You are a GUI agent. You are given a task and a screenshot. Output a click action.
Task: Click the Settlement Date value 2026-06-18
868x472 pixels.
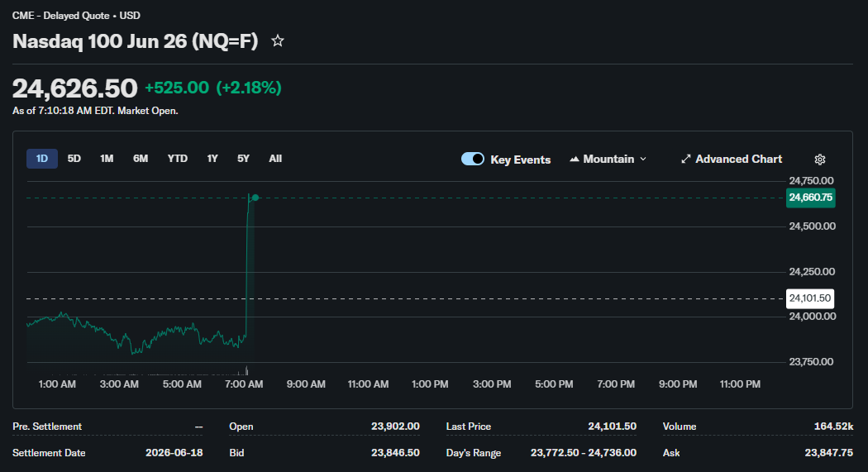pos(174,453)
